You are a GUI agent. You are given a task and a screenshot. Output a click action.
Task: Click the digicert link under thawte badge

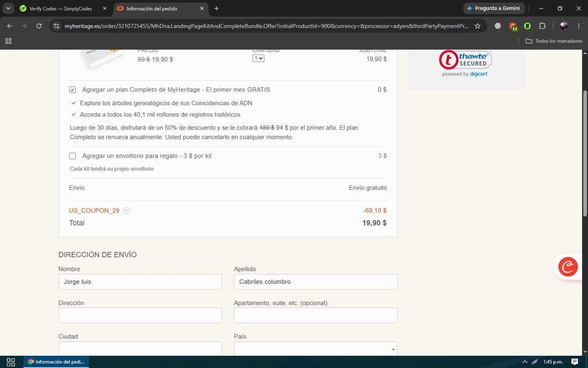(479, 74)
